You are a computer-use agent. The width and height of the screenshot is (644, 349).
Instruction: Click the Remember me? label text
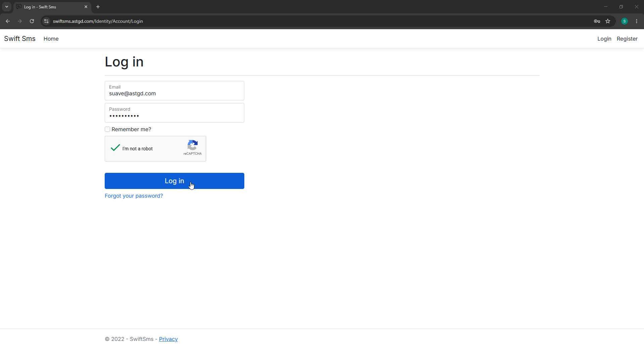tap(131, 129)
